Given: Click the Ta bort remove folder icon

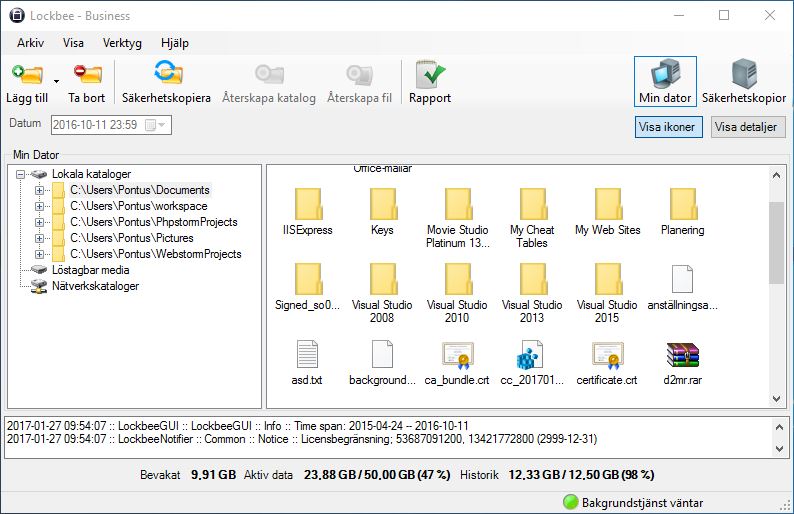Looking at the screenshot, I should coord(88,74).
